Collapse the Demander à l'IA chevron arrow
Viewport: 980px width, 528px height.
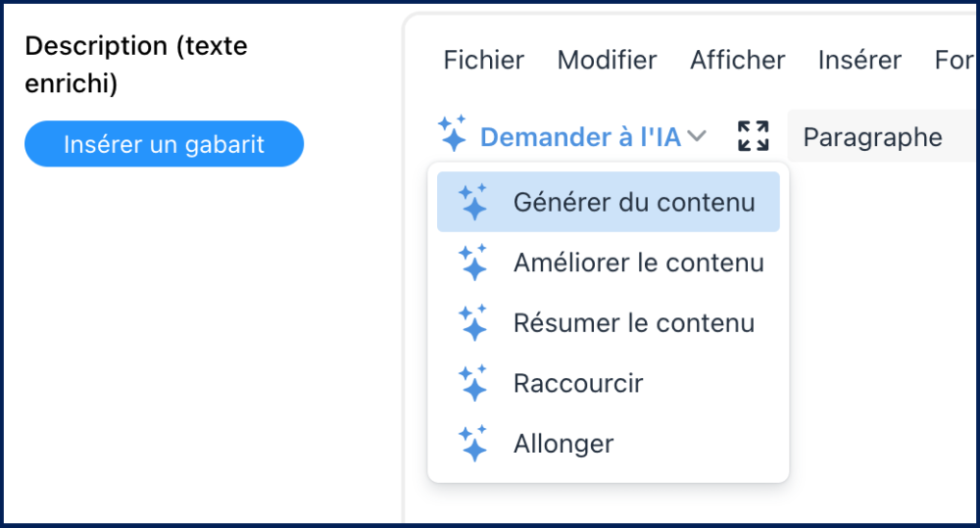click(697, 137)
